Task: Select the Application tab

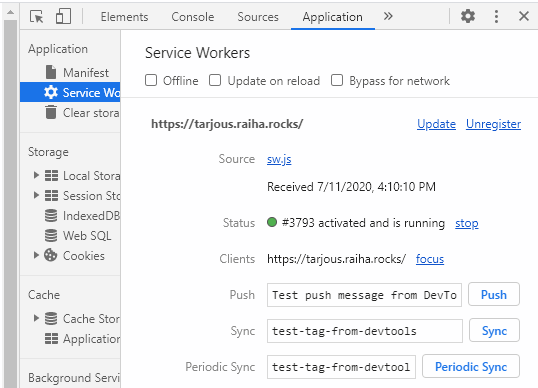Action: 332,17
